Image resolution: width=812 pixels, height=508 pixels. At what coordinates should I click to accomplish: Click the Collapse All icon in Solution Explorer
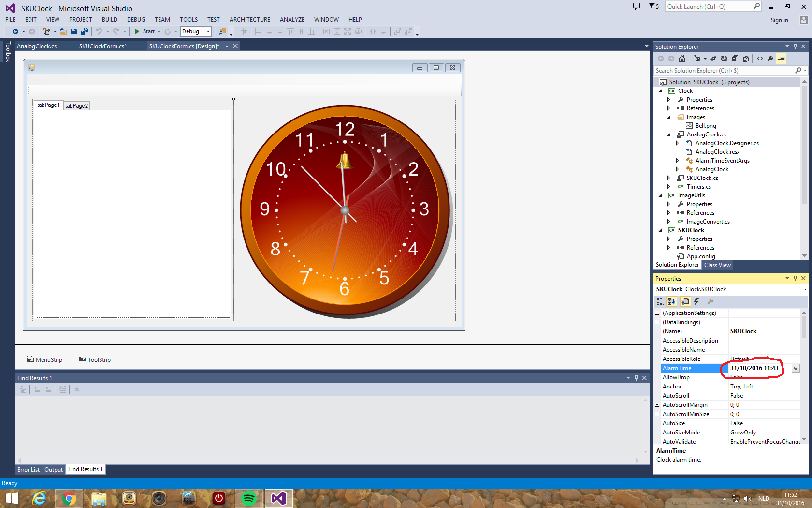[x=735, y=59]
